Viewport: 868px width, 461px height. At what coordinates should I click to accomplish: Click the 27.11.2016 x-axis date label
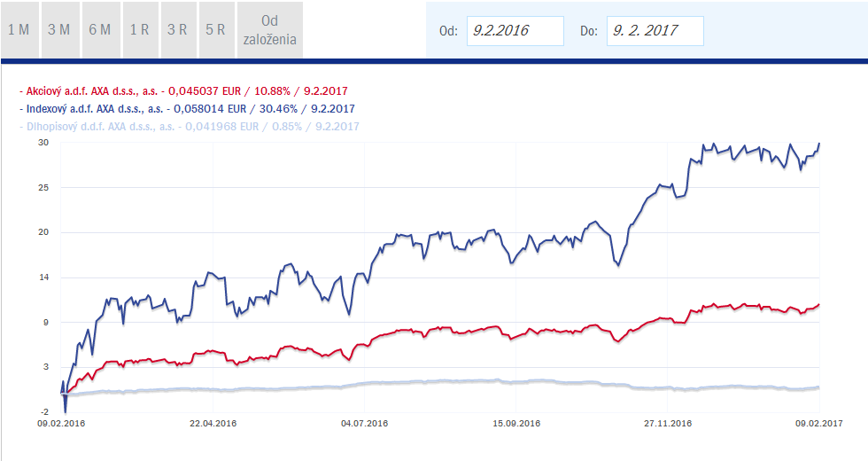pyautogui.click(x=668, y=424)
